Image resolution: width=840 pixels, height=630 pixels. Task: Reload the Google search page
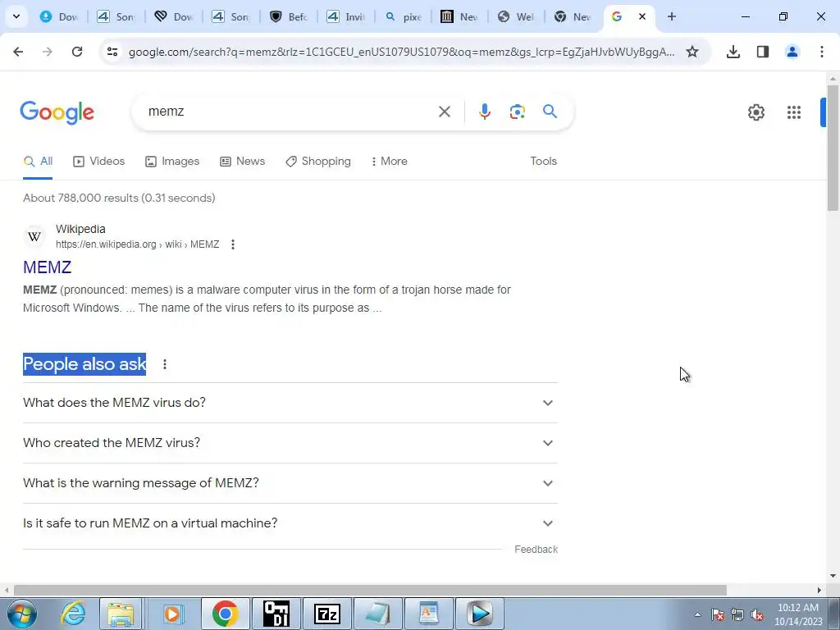(77, 52)
